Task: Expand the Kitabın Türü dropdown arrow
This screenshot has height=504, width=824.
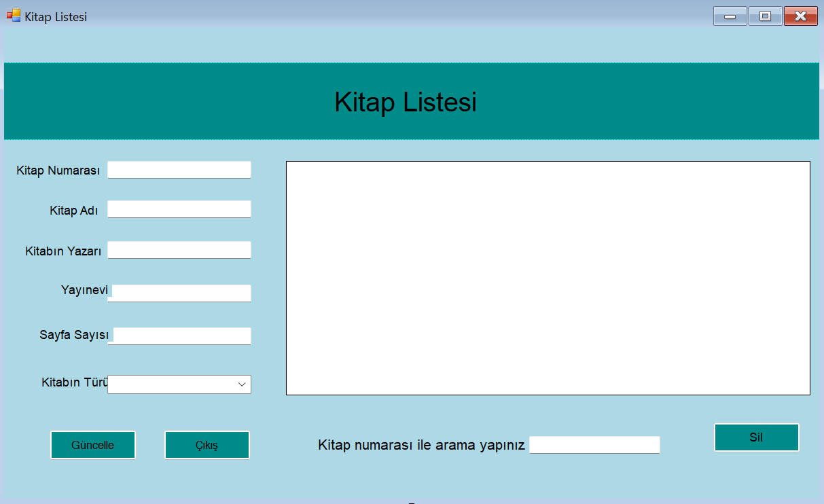Action: pos(242,384)
